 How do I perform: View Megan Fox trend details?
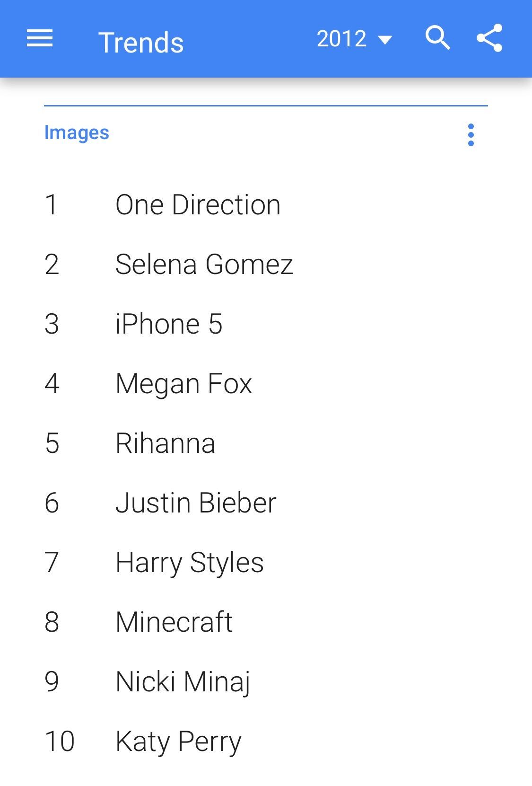[183, 383]
